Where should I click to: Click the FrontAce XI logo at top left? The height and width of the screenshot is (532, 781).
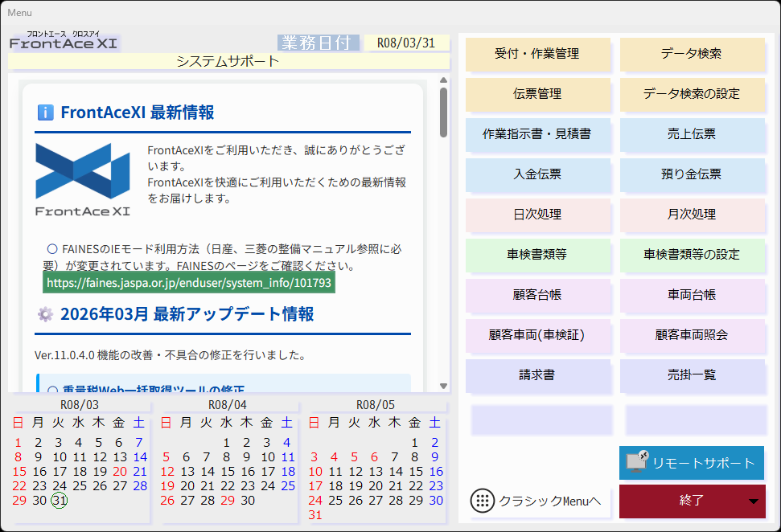click(x=64, y=42)
